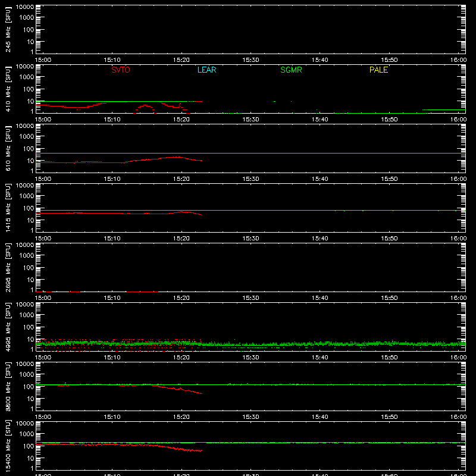Click 15:50 label under the 4995 MHz panel

coord(389,358)
